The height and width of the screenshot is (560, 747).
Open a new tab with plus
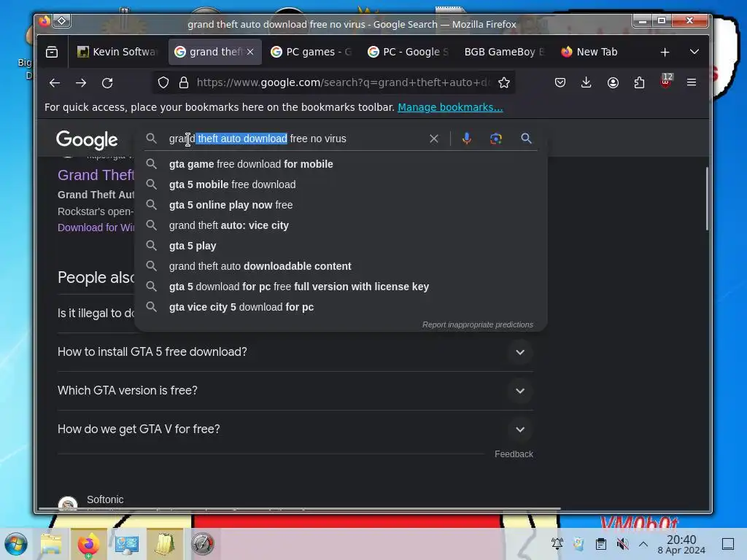click(665, 52)
